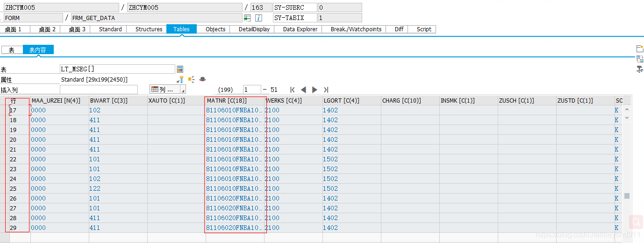644x243 pixels.
Task: Select the 表内容 sub-tab
Action: (38, 50)
